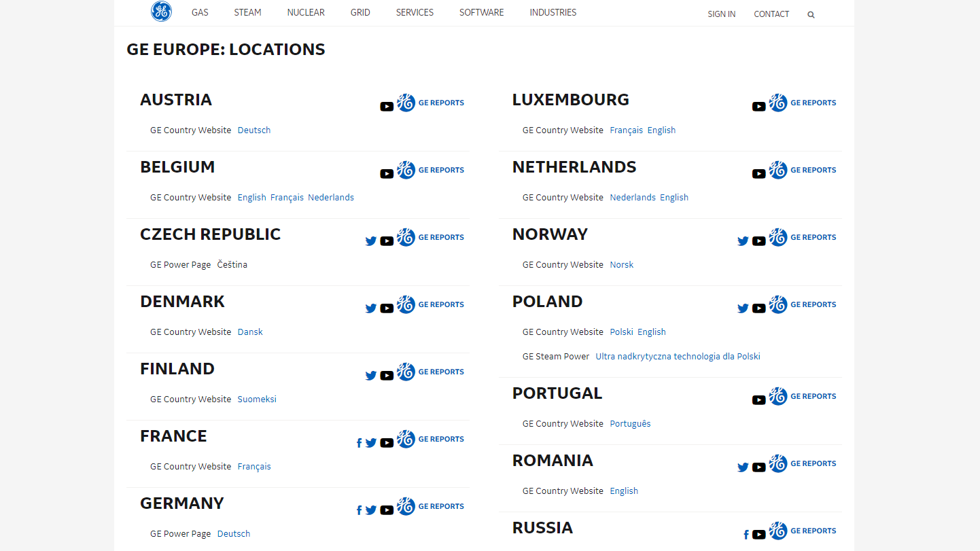Open Belgium's Nederlands country website
The image size is (980, 551).
point(331,198)
